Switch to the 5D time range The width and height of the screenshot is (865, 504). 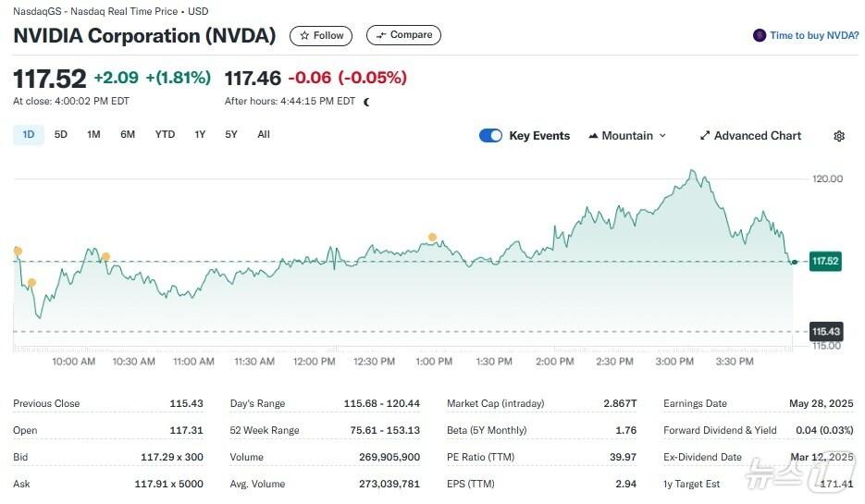coord(61,135)
